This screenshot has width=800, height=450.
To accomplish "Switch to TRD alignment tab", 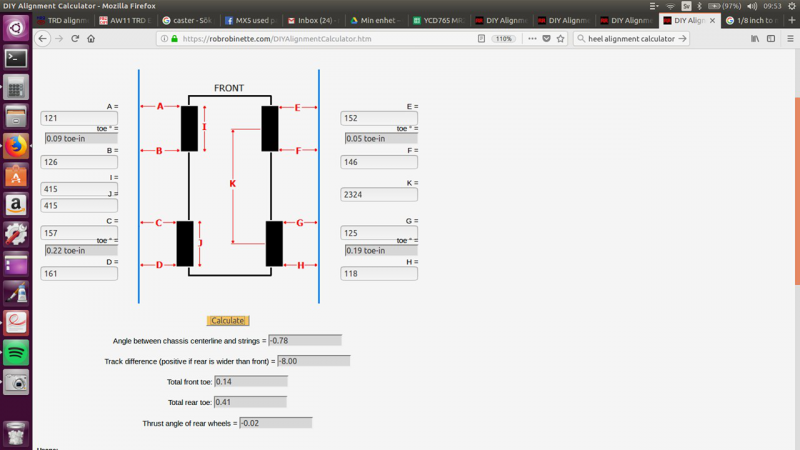I will click(x=63, y=20).
